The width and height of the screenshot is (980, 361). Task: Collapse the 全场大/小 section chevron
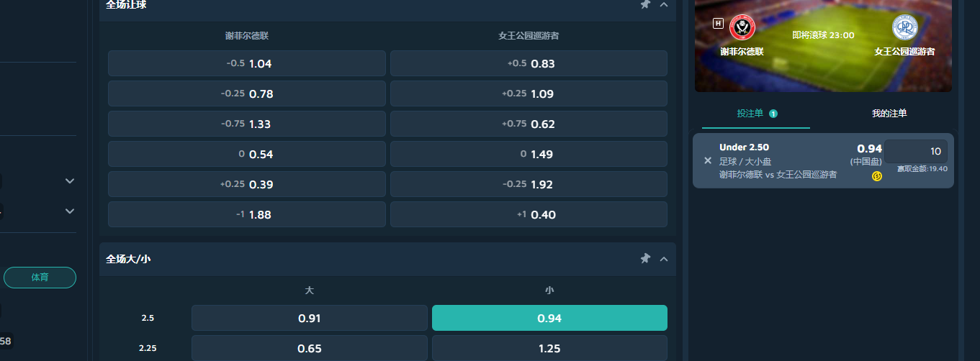click(664, 259)
